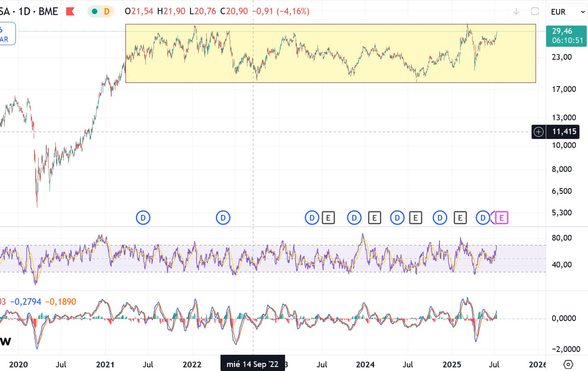
Task: Click the plus button beside 11,415 price label
Action: 538,132
